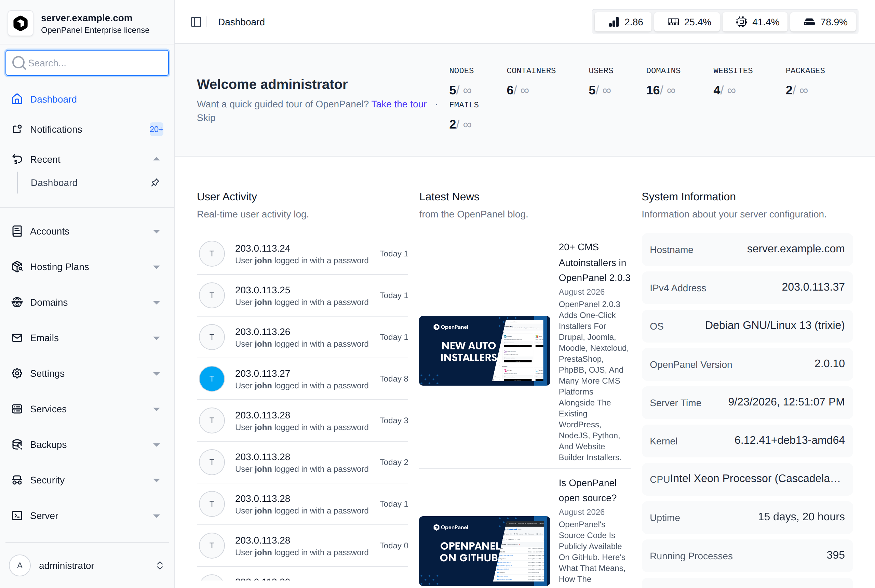Focus the Search input field
The image size is (875, 588).
tap(87, 63)
